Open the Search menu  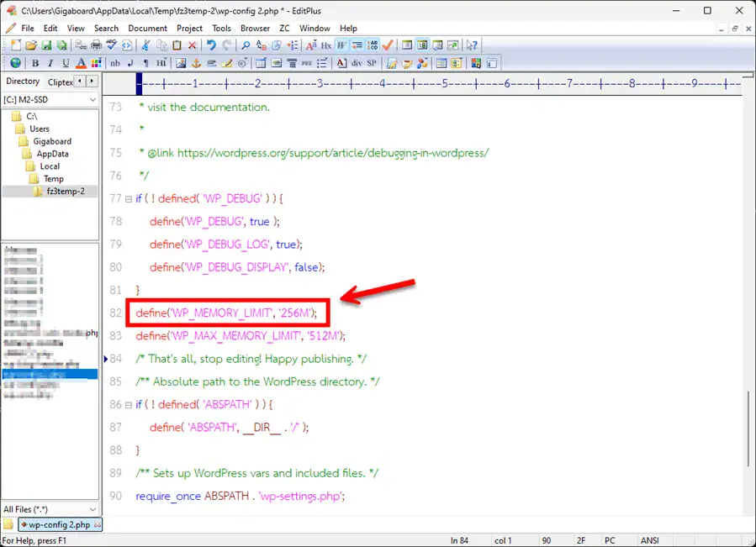106,29
